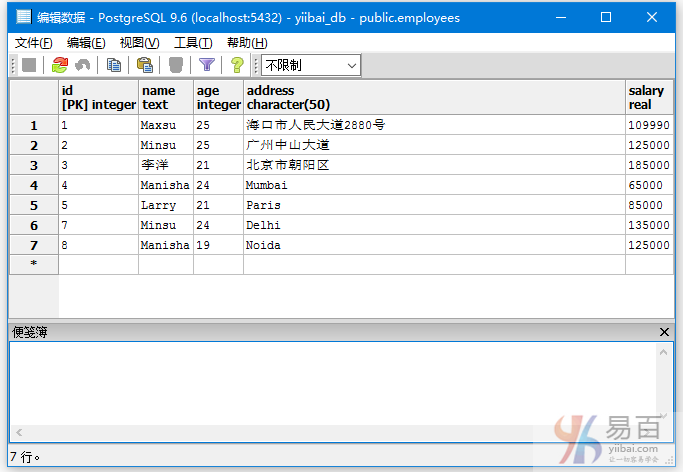This screenshot has width=683, height=472.
Task: Open the 编辑(E) menu
Action: (x=86, y=42)
